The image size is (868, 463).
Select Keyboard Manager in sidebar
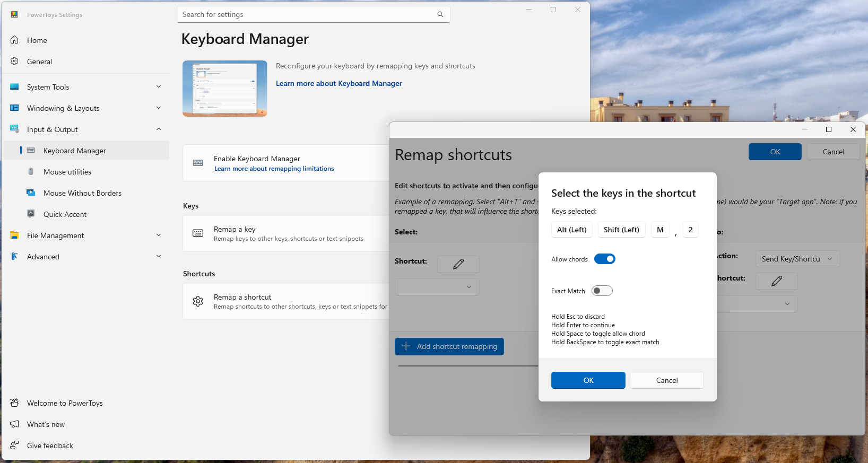pyautogui.click(x=75, y=151)
